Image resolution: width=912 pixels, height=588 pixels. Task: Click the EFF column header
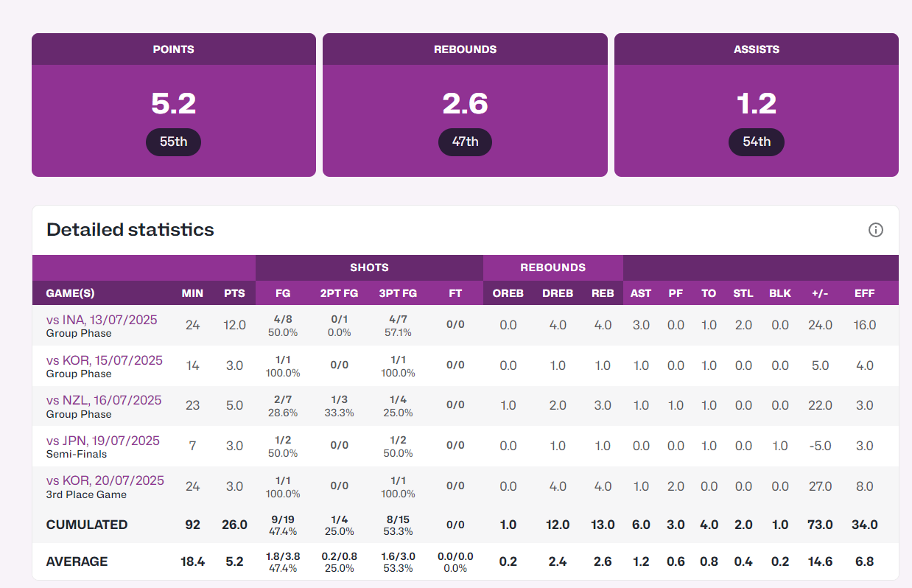864,293
